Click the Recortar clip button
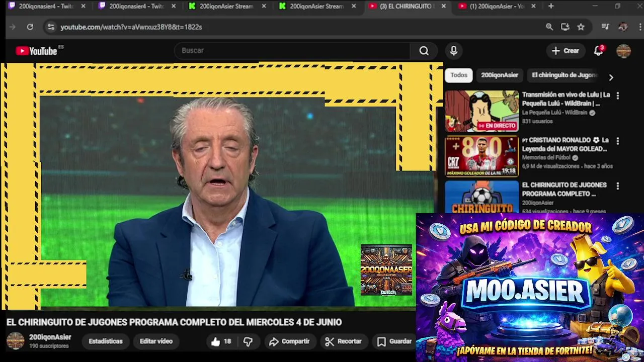 tap(343, 341)
